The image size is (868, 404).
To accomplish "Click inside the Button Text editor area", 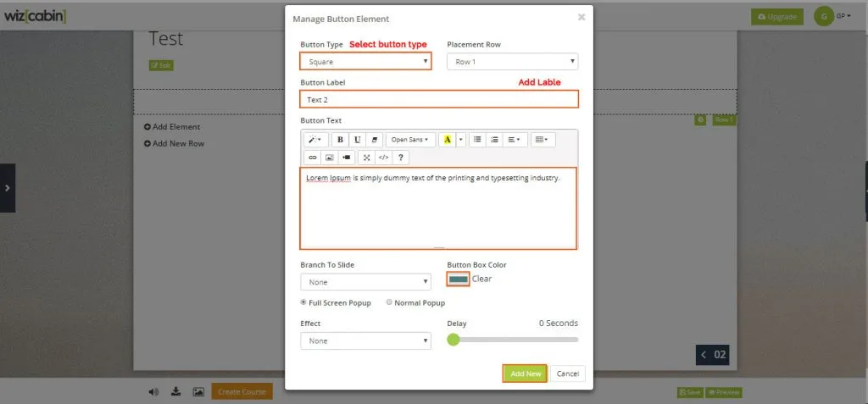I will tap(438, 208).
